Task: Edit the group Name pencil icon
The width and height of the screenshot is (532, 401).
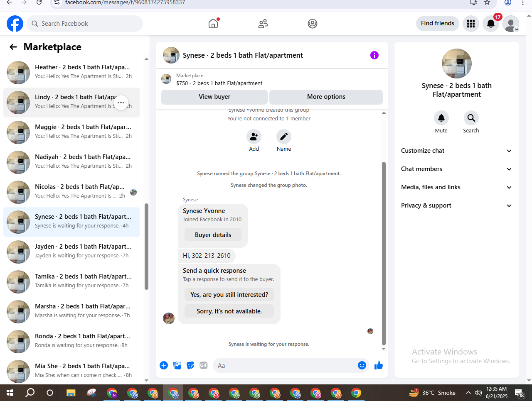Action: (284, 137)
